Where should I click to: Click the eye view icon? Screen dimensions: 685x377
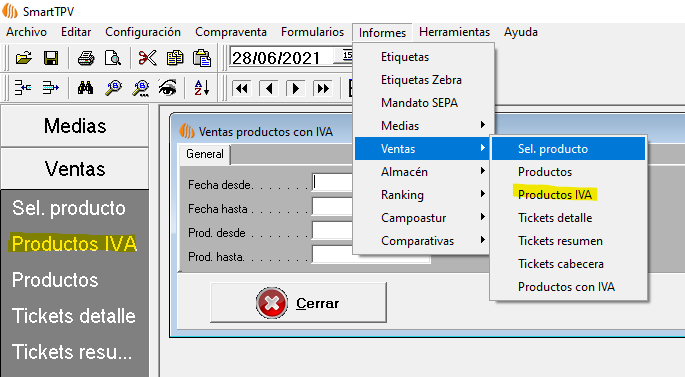click(168, 88)
